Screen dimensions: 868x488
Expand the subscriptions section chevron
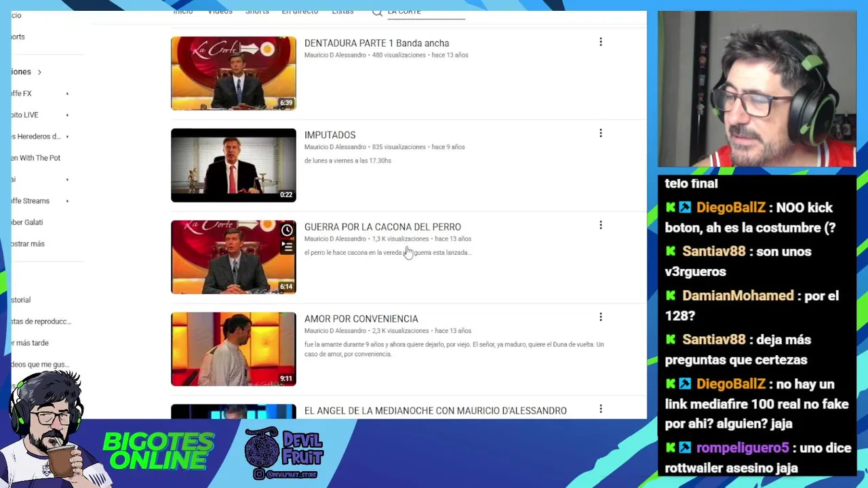tap(39, 72)
